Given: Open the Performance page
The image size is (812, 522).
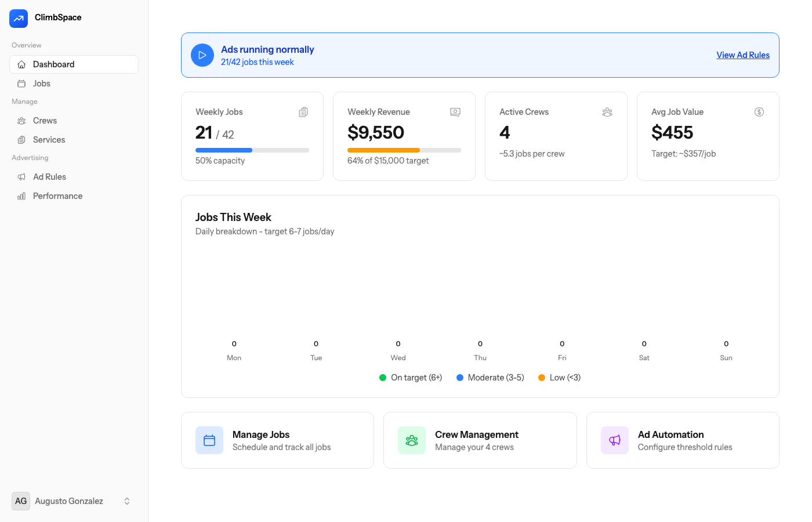Looking at the screenshot, I should coord(57,196).
